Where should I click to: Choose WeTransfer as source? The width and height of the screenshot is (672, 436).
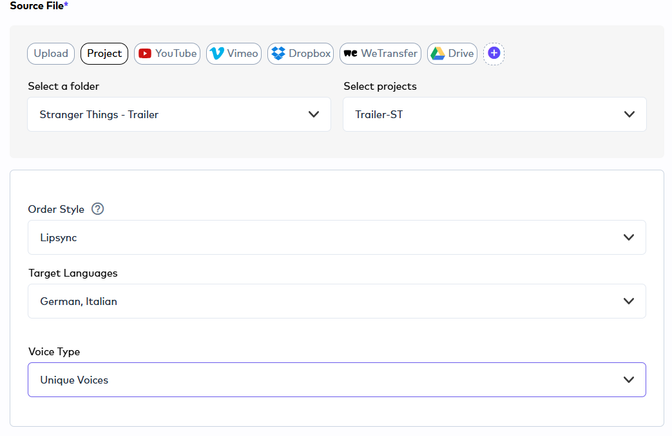[381, 54]
